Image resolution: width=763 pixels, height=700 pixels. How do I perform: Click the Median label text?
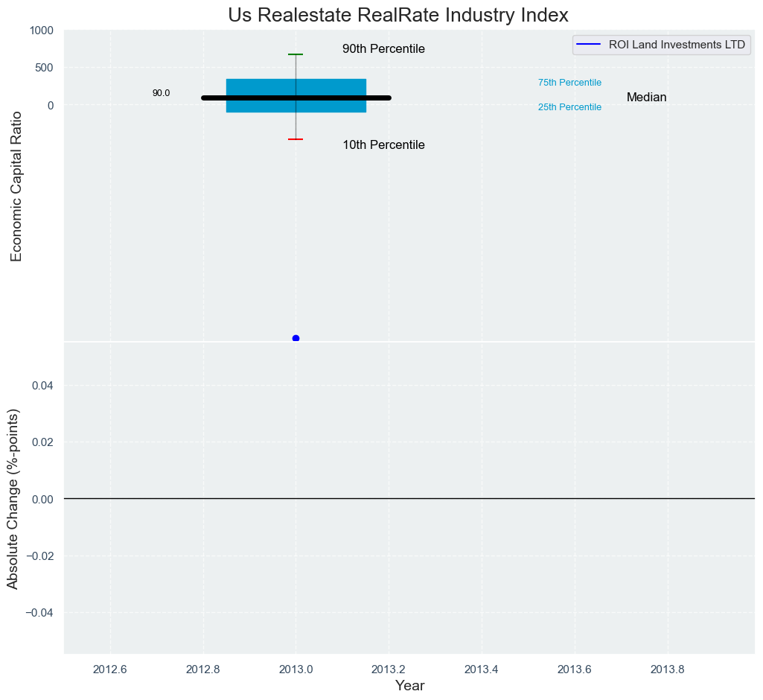click(x=646, y=98)
